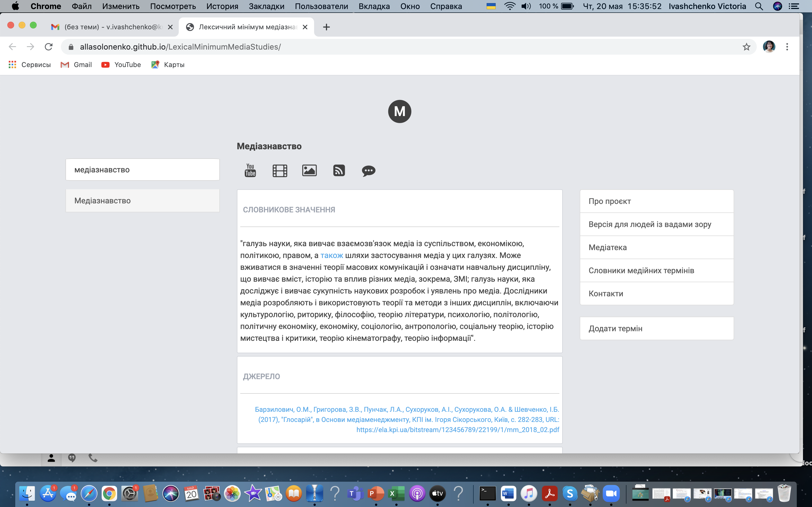The height and width of the screenshot is (507, 812).
Task: Bookmark the page with the star icon
Action: pos(746,47)
